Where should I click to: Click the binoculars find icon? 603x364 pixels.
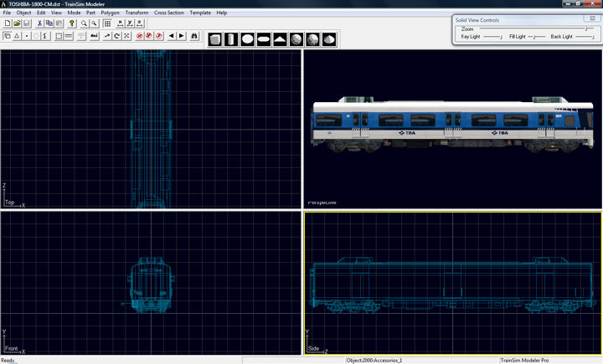pos(195,36)
